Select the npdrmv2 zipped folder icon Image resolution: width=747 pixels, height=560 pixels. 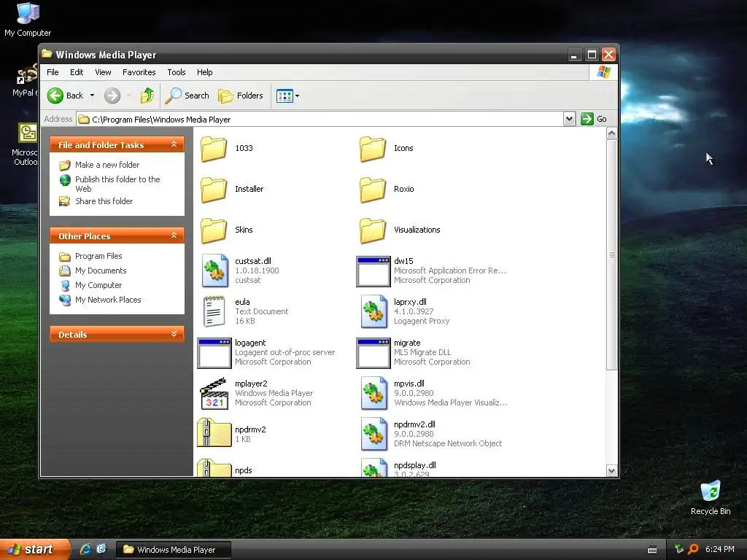[x=214, y=432]
